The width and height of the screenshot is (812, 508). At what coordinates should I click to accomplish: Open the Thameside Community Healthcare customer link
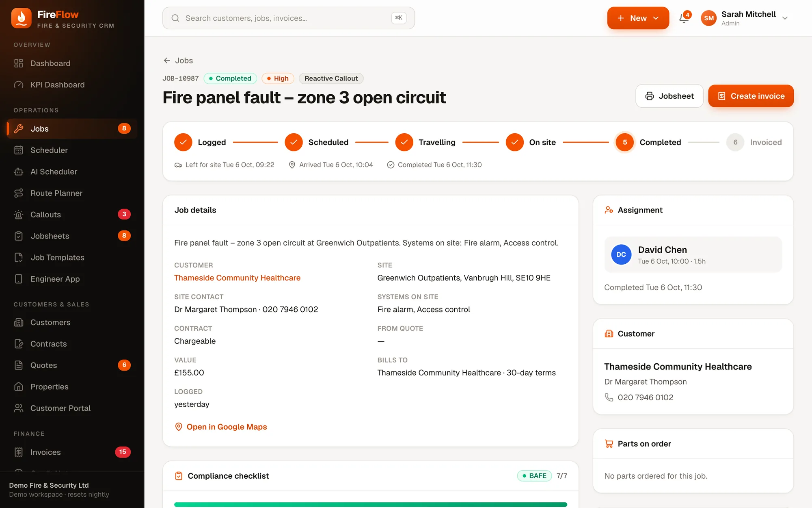237,278
